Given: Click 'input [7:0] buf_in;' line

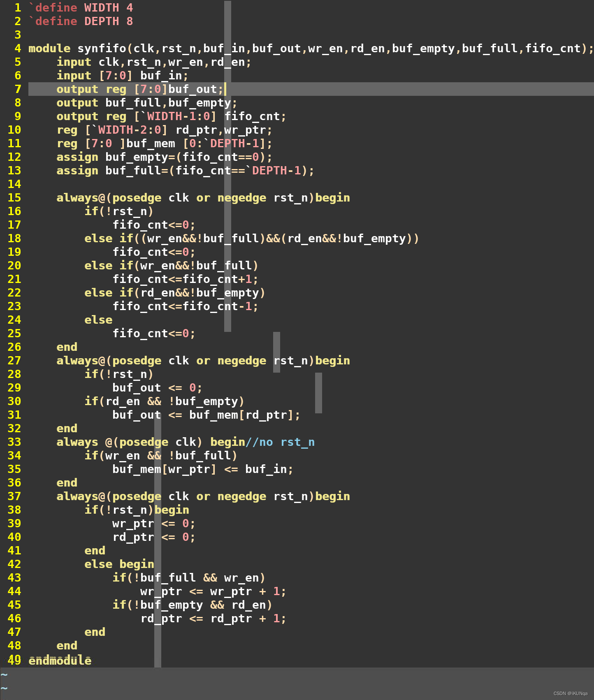Looking at the screenshot, I should click(x=123, y=76).
